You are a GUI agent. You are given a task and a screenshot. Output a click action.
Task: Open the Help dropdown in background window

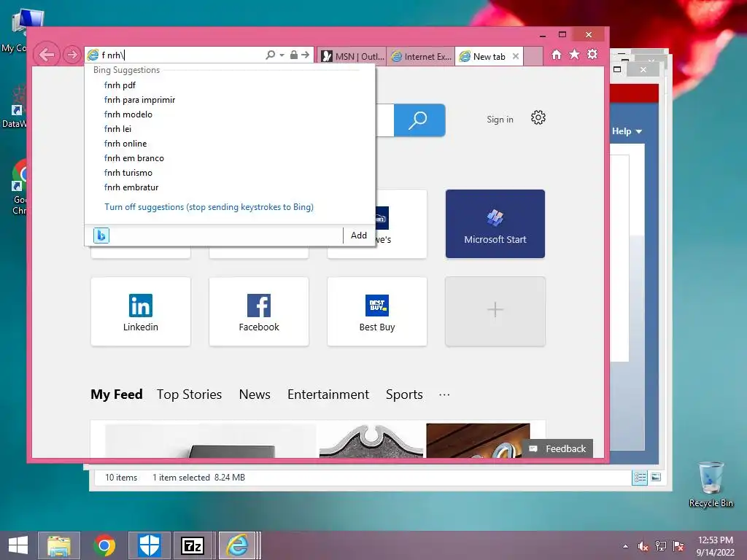coord(627,131)
